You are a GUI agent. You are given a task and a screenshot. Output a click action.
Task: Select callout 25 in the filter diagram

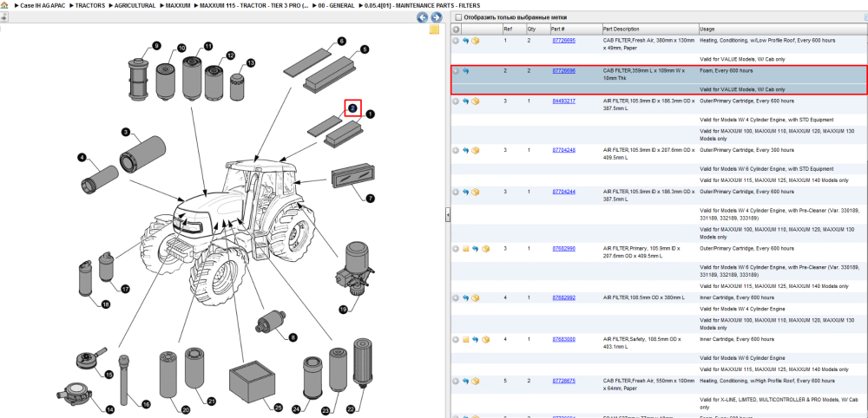tap(278, 407)
